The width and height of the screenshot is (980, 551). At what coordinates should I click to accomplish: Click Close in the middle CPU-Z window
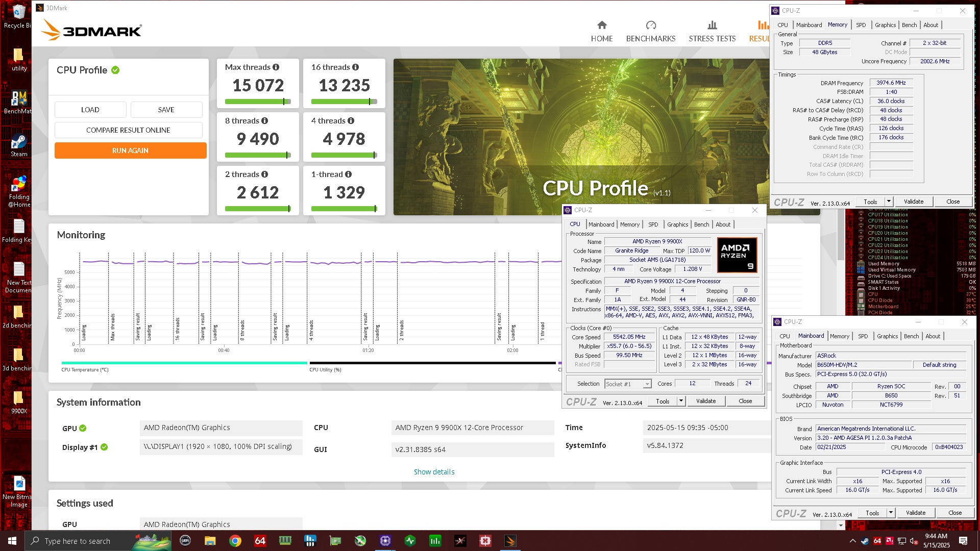click(745, 401)
